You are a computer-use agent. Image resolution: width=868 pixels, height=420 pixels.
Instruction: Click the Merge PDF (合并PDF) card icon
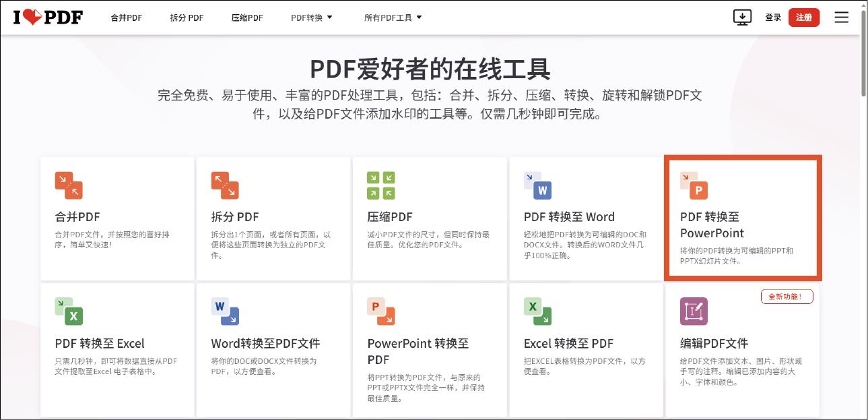click(x=69, y=185)
